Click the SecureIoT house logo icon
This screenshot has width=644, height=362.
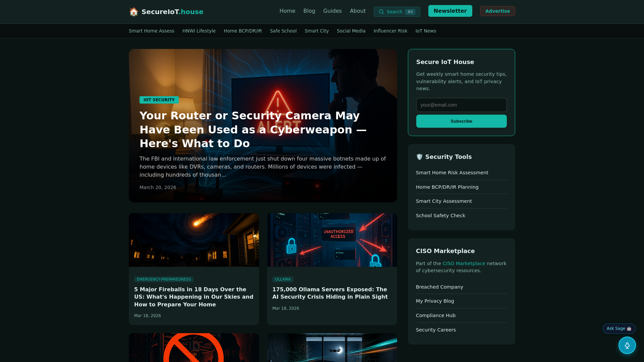coord(134,12)
